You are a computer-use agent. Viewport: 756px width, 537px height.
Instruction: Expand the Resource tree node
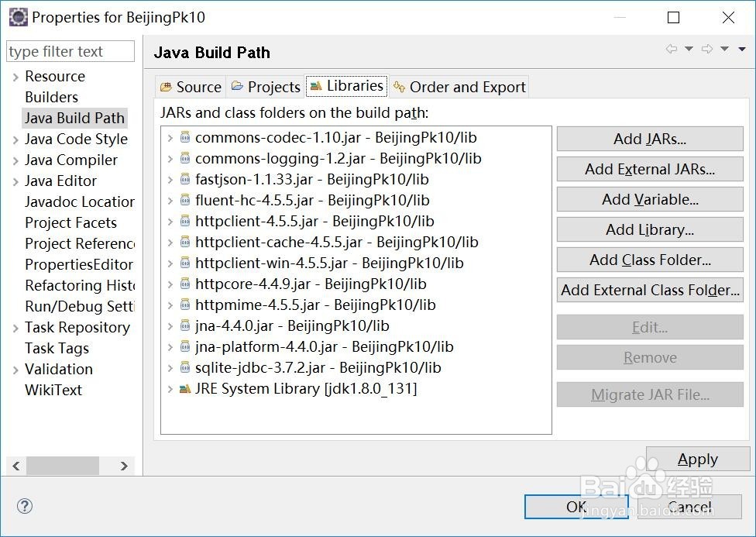click(15, 77)
